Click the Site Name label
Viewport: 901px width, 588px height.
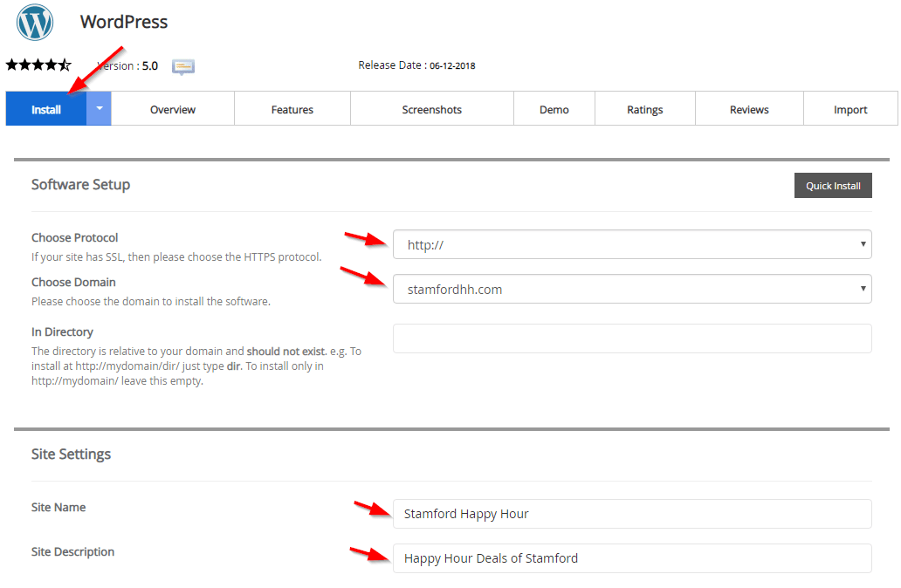58,507
